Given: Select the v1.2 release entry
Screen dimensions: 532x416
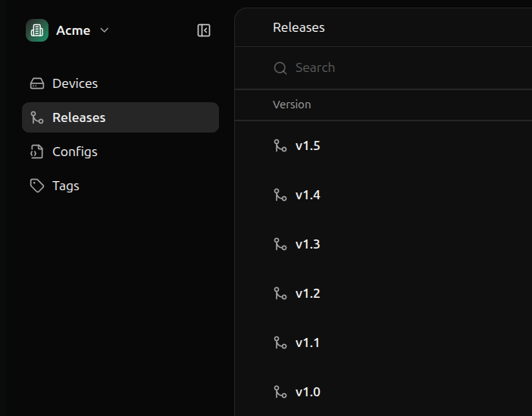Looking at the screenshot, I should click(308, 293).
